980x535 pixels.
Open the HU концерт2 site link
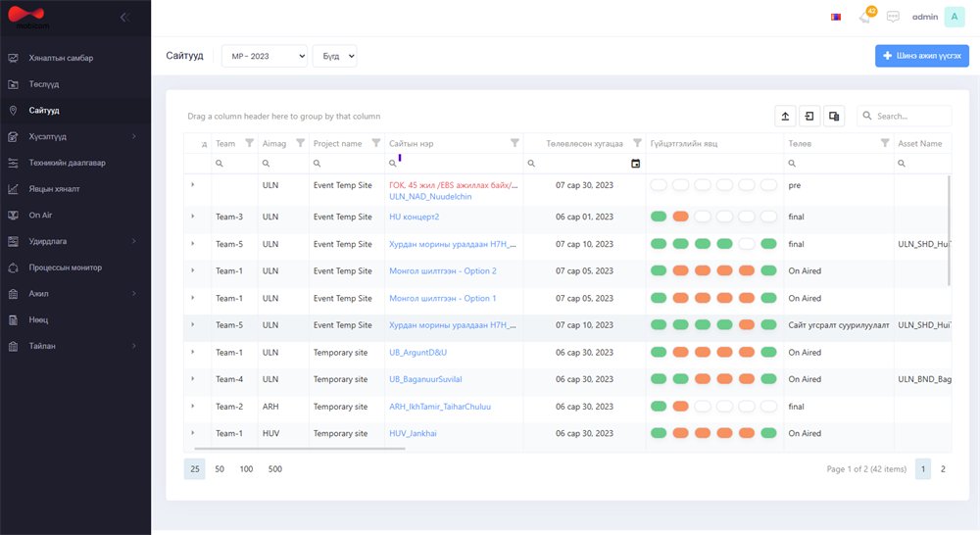click(414, 217)
